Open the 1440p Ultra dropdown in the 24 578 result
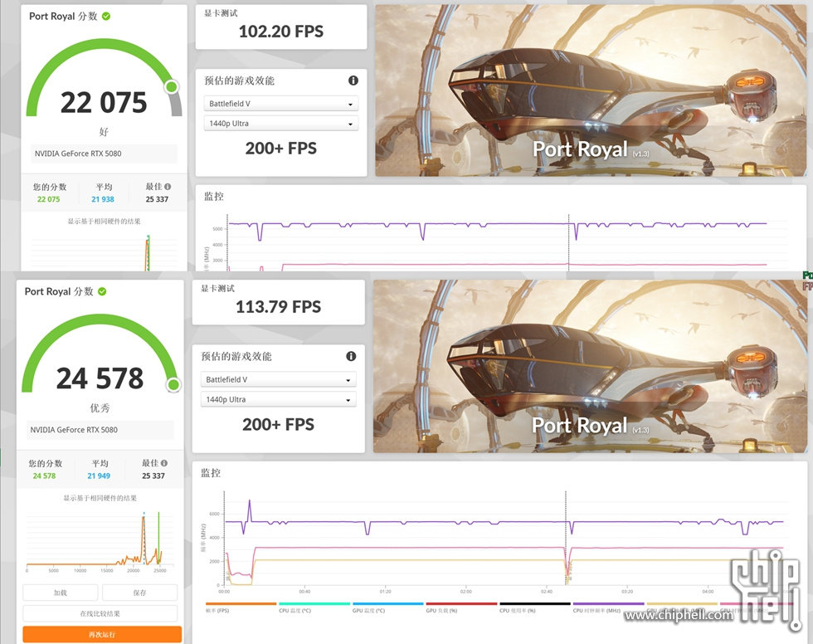Viewport: 813px width, 644px height. click(278, 399)
